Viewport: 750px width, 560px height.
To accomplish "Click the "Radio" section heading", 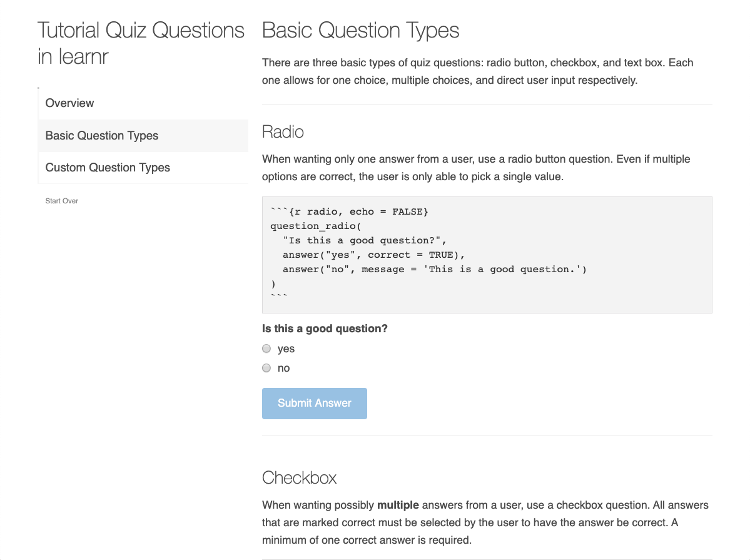I will [283, 131].
